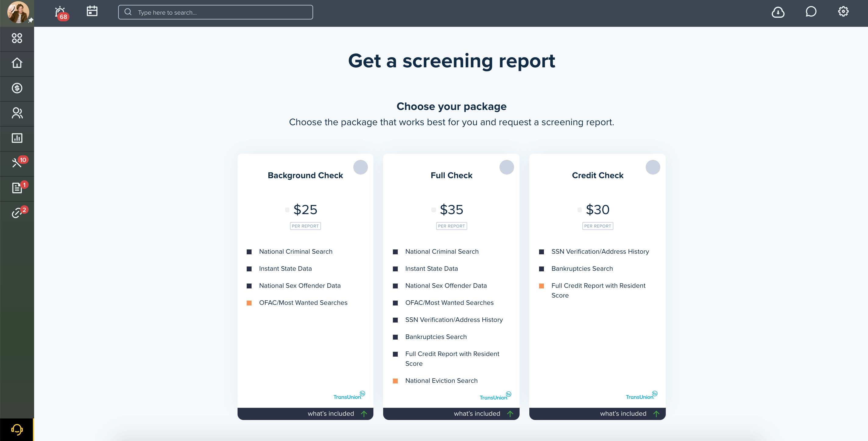868x441 pixels.
Task: Select the Credit Check package radio
Action: point(653,167)
